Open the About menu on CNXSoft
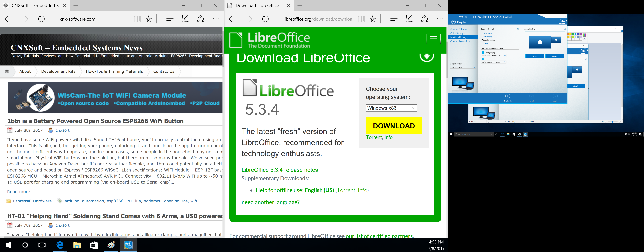 coord(25,72)
